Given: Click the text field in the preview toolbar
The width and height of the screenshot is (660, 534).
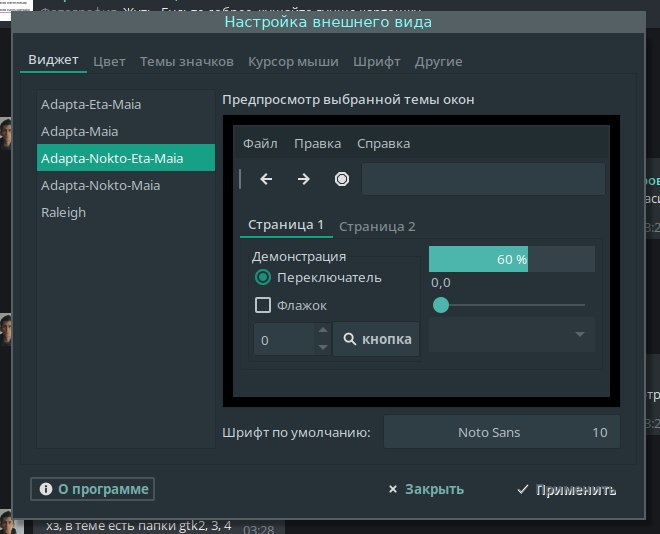Looking at the screenshot, I should pos(483,179).
